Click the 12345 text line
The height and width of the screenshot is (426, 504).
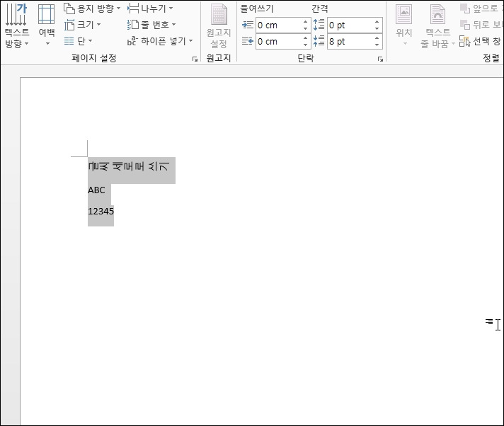click(x=101, y=212)
